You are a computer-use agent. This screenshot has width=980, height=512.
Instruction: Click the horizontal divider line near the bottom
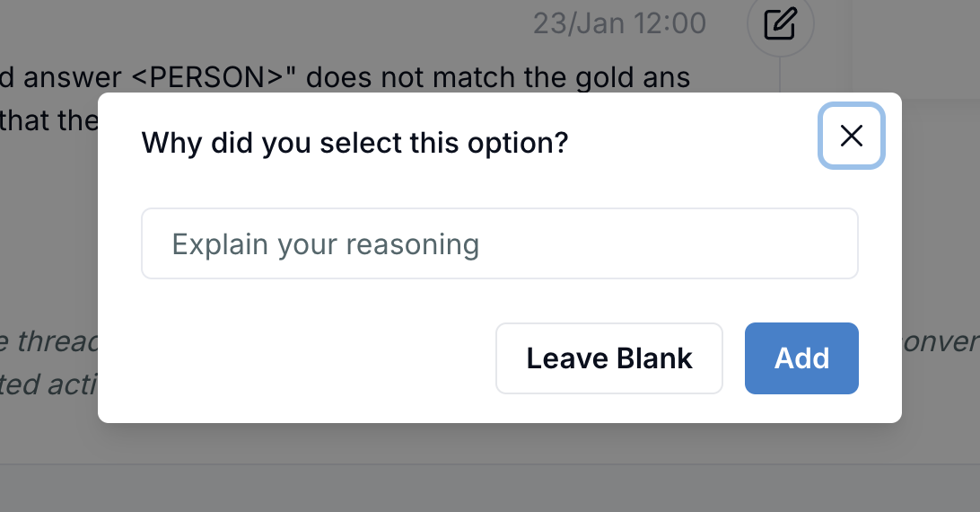point(490,464)
